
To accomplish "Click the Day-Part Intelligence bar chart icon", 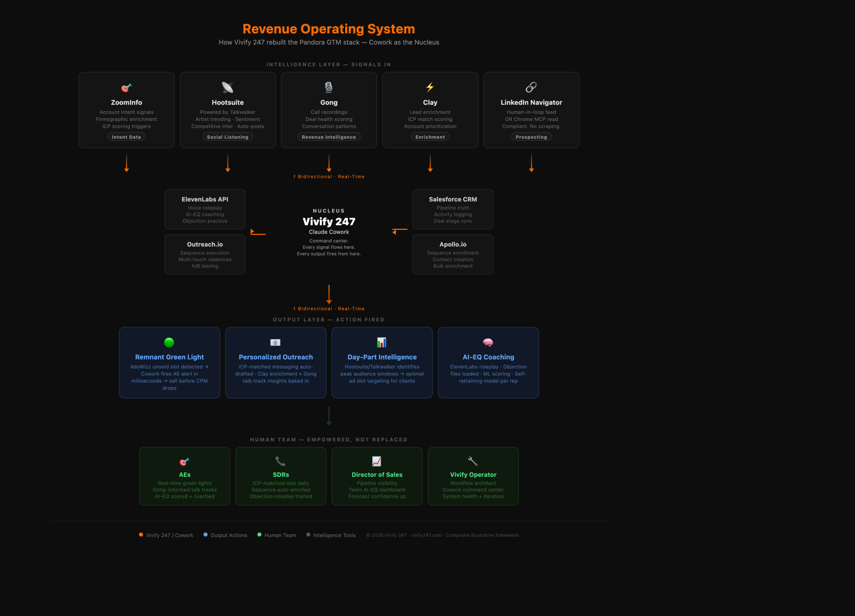I will (x=381, y=342).
